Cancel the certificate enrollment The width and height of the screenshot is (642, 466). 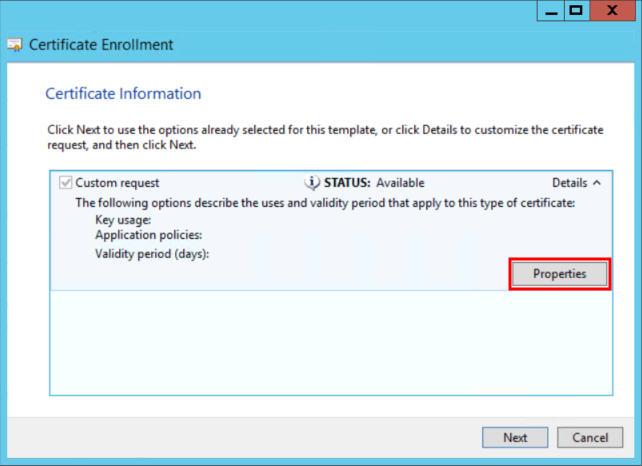[590, 437]
